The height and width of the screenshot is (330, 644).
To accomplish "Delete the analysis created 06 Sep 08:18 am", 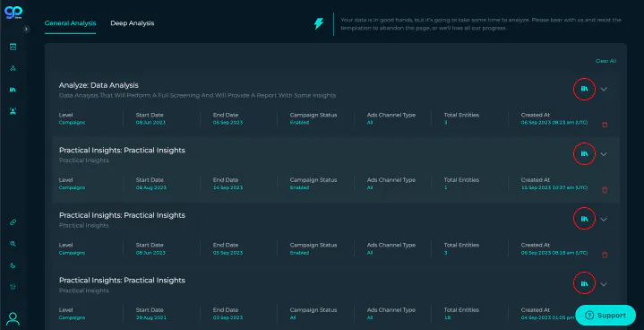I will pos(605,255).
